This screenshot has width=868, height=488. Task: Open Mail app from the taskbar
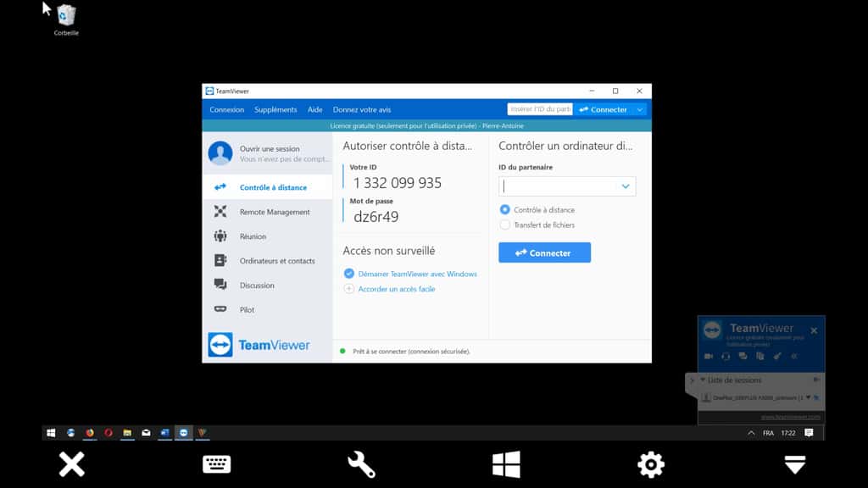point(146,433)
